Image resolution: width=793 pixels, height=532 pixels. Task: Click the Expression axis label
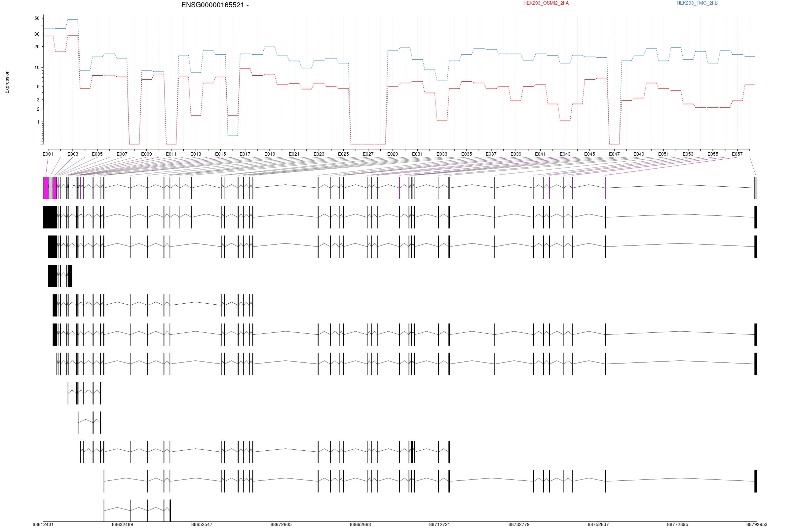tap(7, 82)
